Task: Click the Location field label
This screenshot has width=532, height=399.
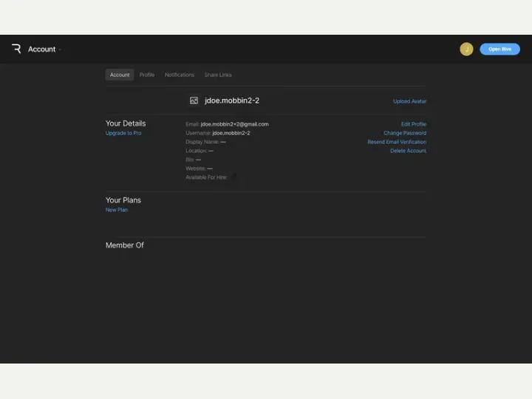Action: [x=196, y=151]
